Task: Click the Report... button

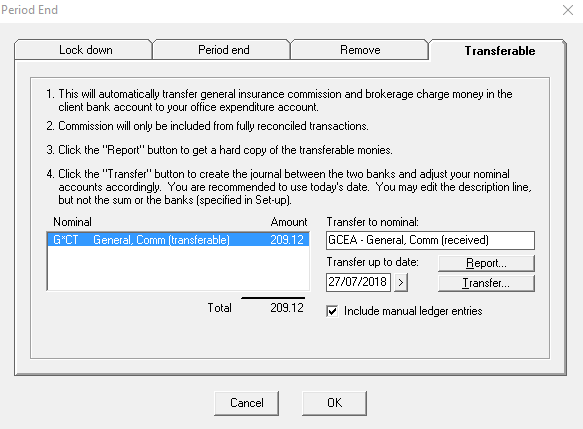Action: 486,263
